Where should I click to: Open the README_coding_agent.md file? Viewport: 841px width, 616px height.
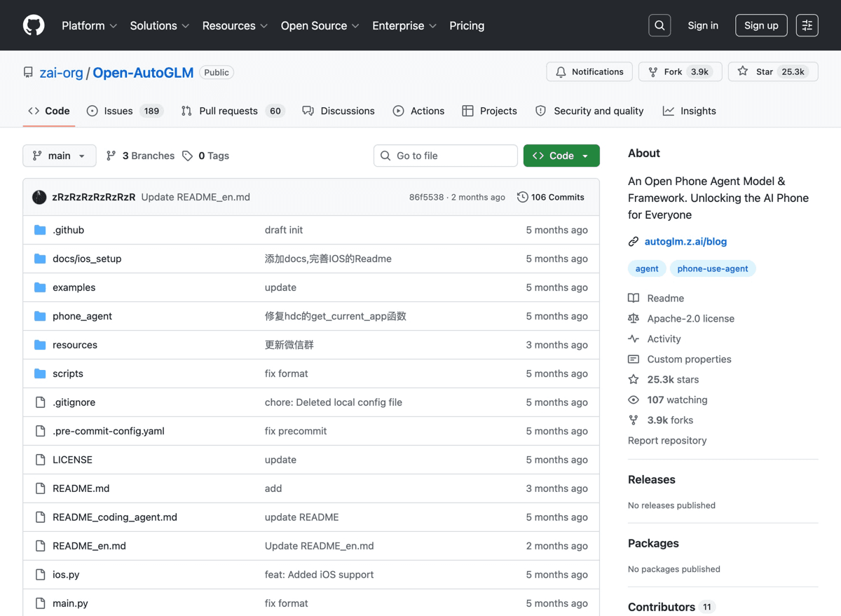[115, 517]
